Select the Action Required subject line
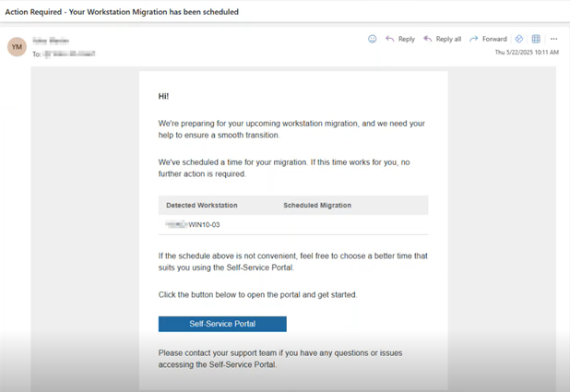The height and width of the screenshot is (392, 570). pyautogui.click(x=122, y=12)
